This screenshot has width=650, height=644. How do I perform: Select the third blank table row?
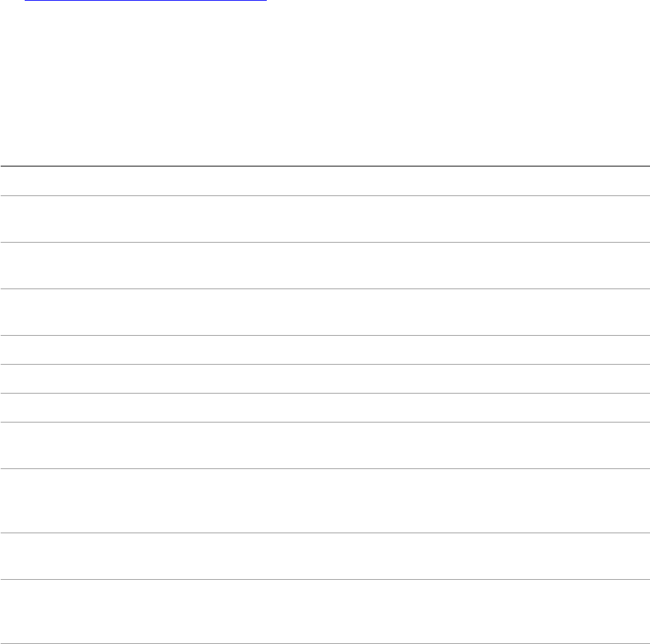325,312
